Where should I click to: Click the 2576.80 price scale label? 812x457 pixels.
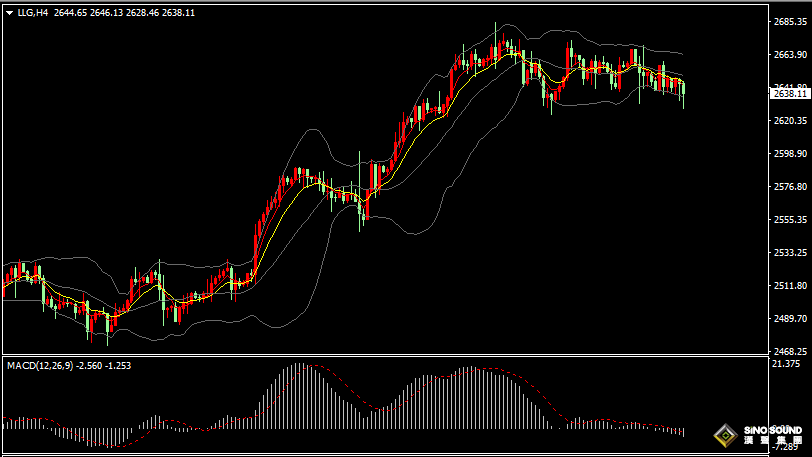click(x=790, y=187)
